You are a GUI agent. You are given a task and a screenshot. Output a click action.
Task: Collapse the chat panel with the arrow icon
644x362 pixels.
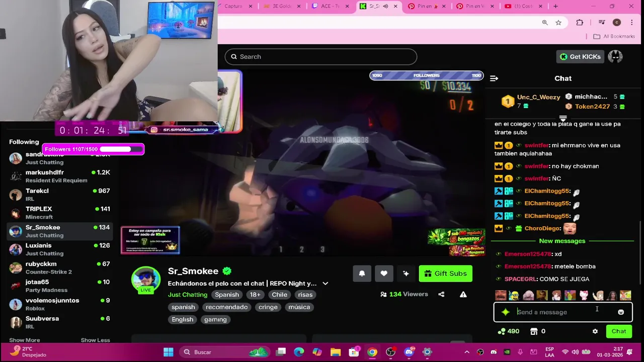click(494, 78)
